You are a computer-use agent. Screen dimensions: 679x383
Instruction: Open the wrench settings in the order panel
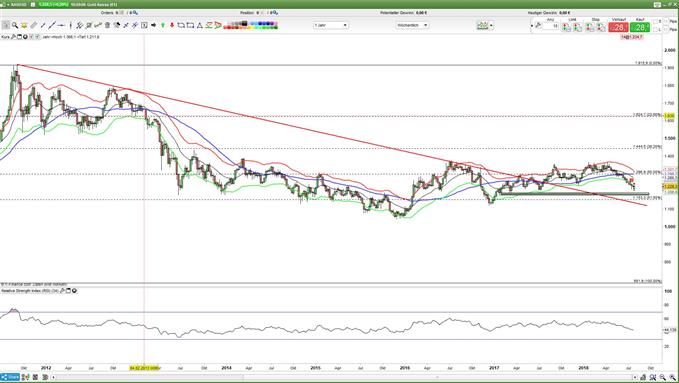click(538, 26)
